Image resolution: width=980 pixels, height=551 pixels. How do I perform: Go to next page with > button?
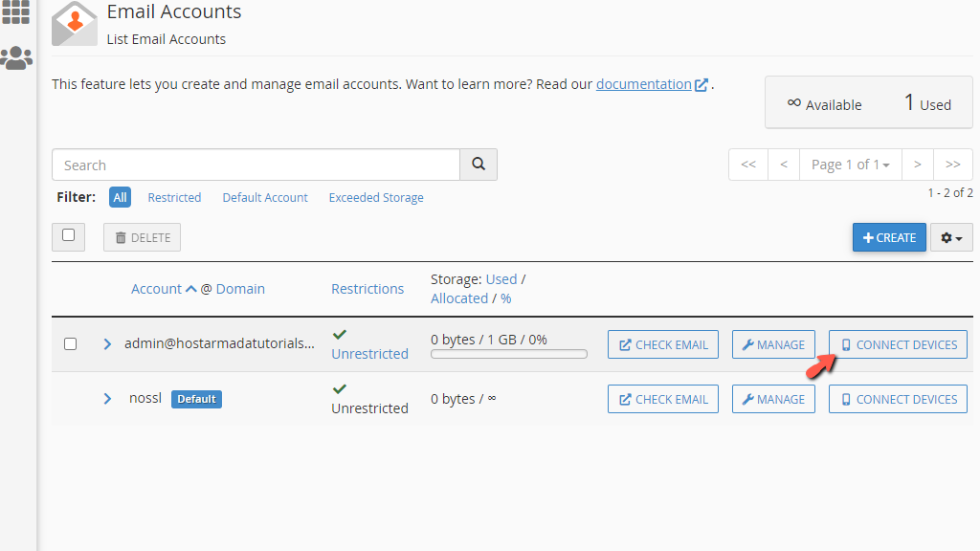(x=918, y=165)
